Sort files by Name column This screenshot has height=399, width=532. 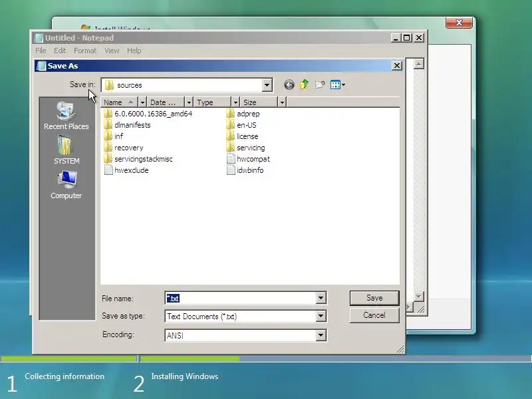120,102
